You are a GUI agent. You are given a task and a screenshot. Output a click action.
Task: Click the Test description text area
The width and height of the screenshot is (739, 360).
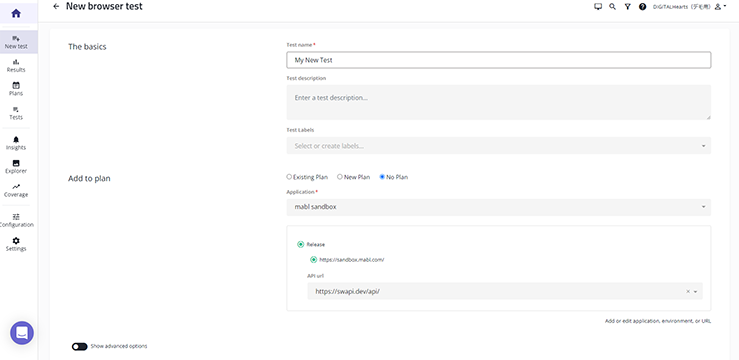pos(499,102)
